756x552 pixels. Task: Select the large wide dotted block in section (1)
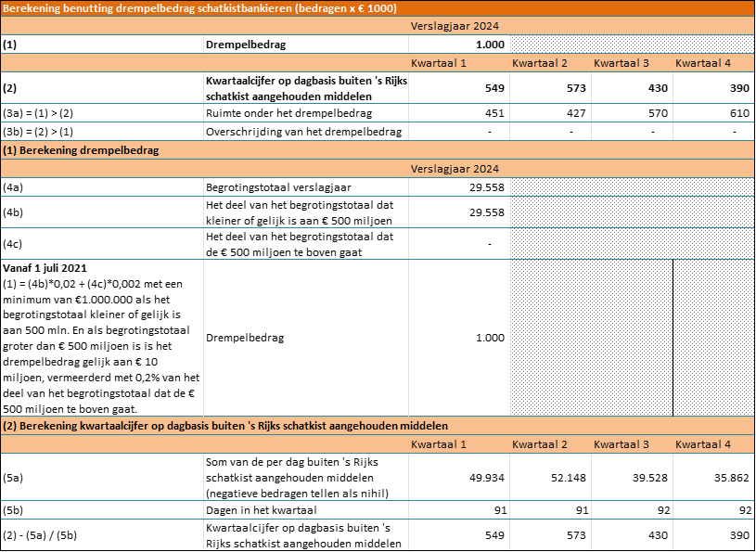point(591,337)
